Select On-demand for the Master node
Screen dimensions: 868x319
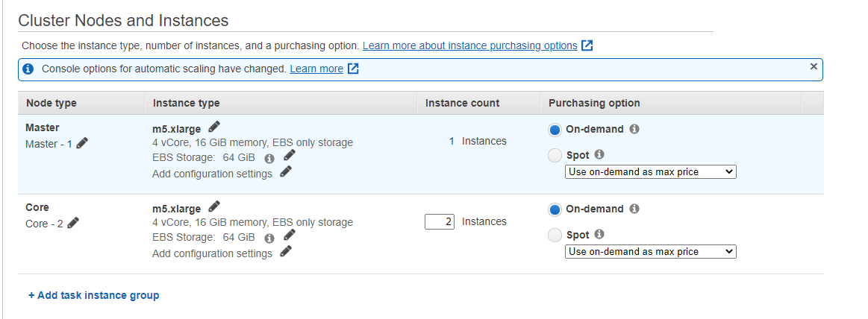555,130
